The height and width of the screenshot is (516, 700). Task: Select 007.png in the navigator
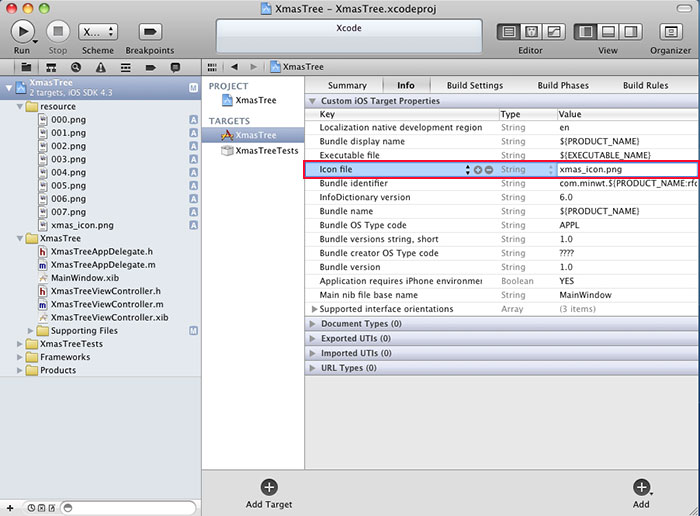tap(68, 212)
